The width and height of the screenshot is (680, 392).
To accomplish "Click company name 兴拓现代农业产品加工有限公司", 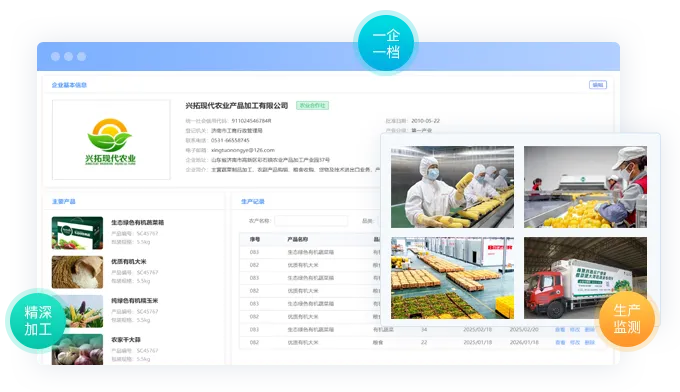I will coord(237,105).
